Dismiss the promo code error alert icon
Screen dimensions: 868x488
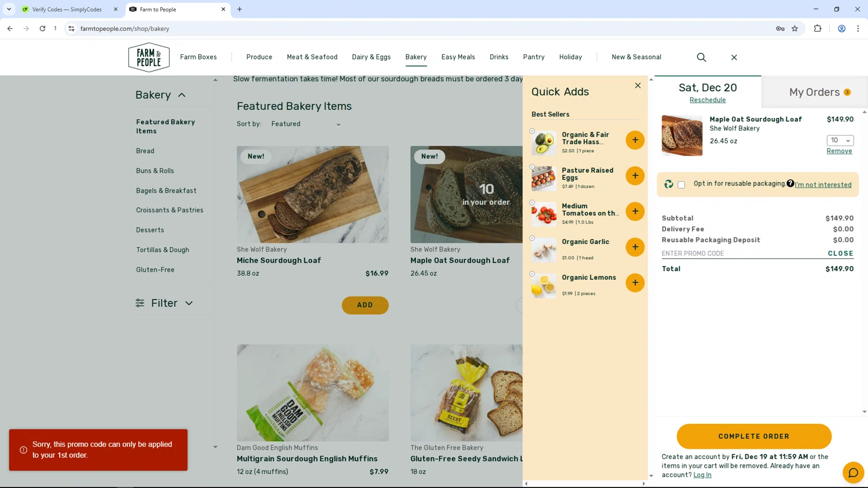pos(23,450)
